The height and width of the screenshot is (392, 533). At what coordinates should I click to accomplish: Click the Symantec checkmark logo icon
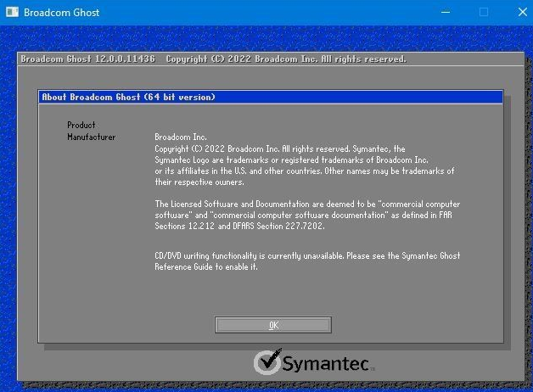266,363
